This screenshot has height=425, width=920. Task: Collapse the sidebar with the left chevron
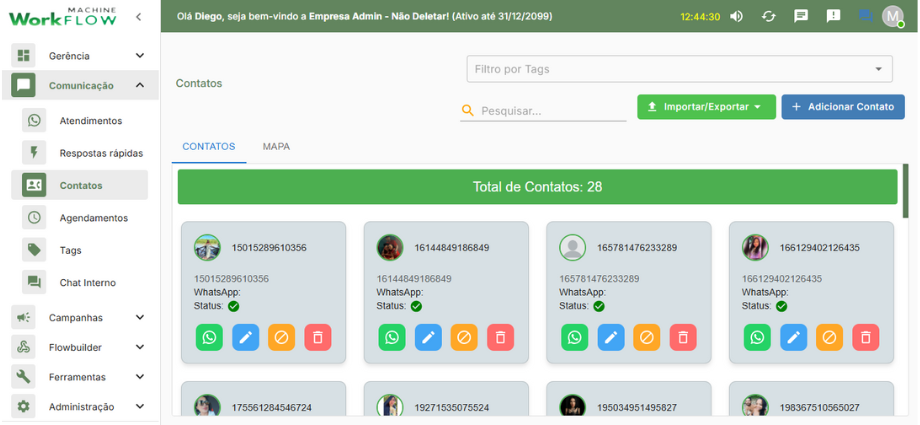[x=138, y=16]
